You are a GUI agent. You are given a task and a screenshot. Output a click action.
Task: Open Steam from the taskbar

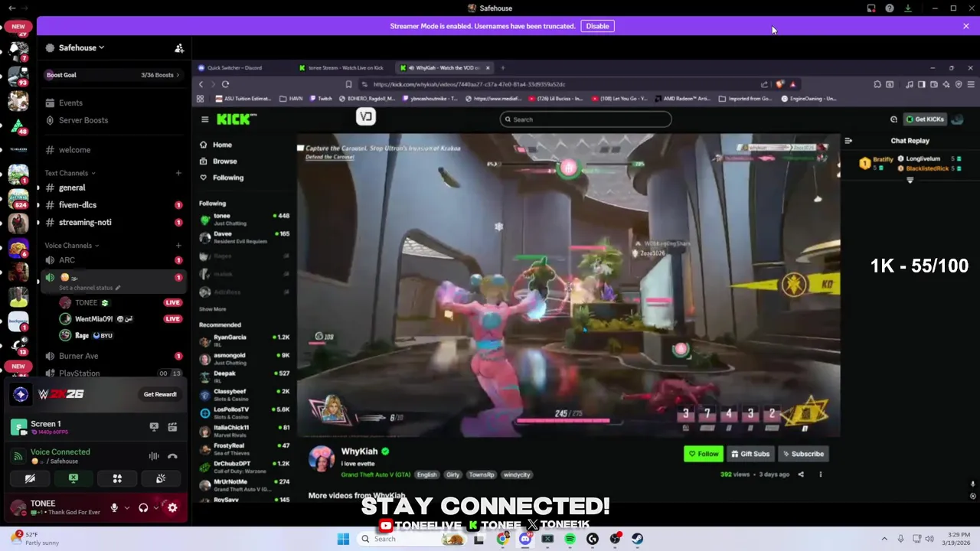tap(637, 539)
